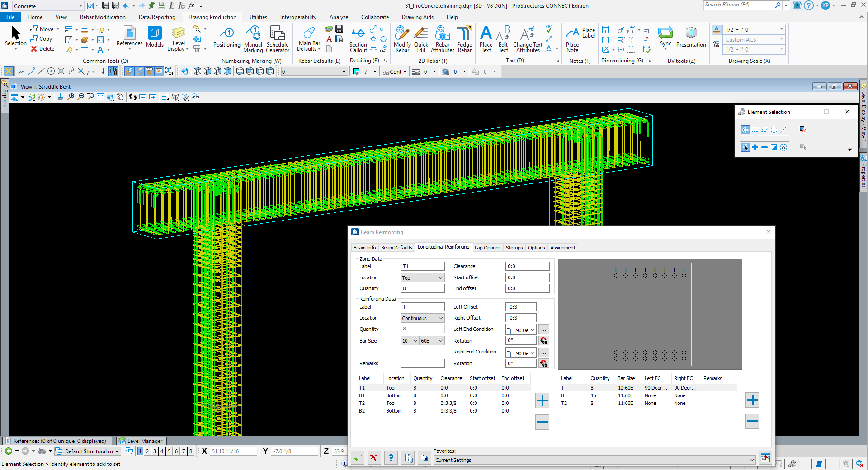Open the Bar Size 10 dropdown
Screen dimensions: 868x470
pos(410,341)
